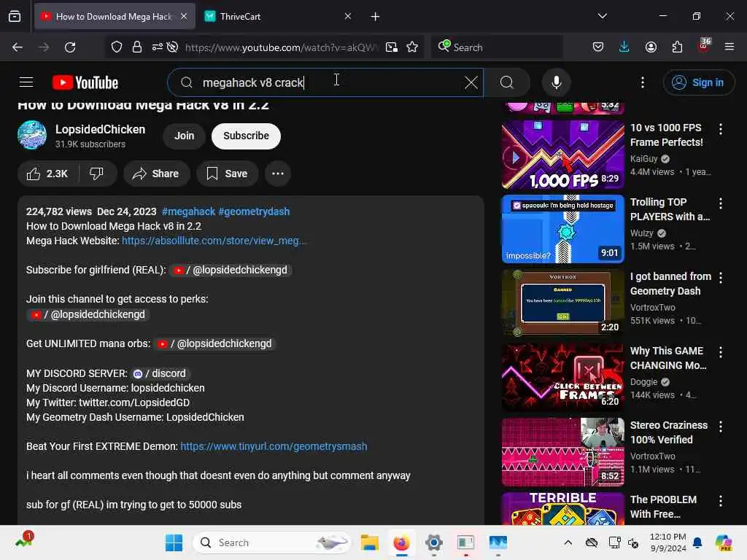Image resolution: width=747 pixels, height=560 pixels.
Task: Open the tinyurl geometrysmash link
Action: (274, 446)
